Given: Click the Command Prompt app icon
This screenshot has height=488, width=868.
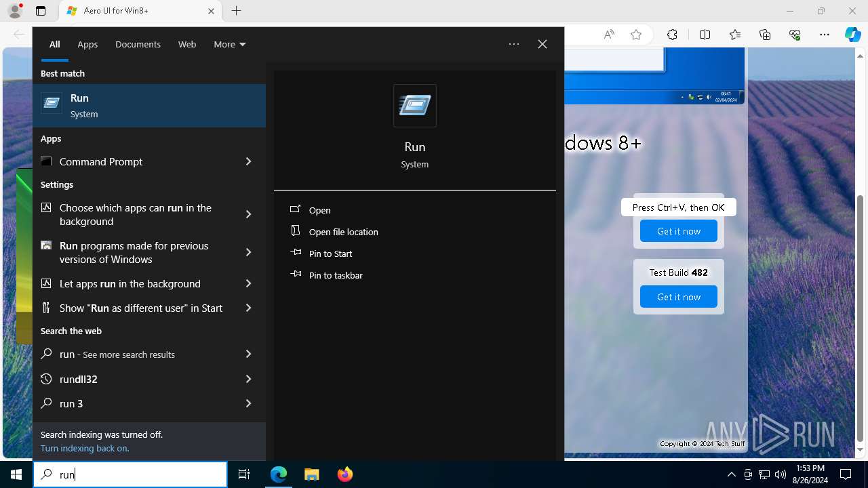Looking at the screenshot, I should [x=46, y=161].
